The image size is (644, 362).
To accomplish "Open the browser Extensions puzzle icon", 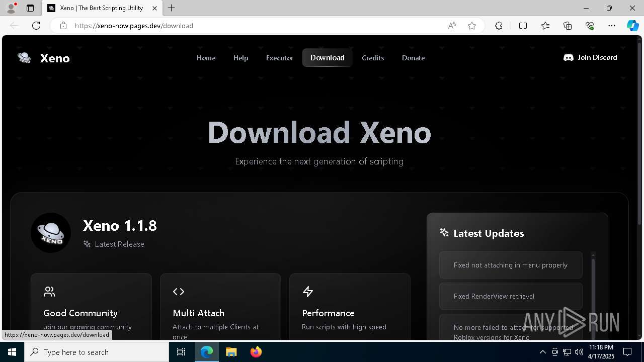I will (499, 26).
